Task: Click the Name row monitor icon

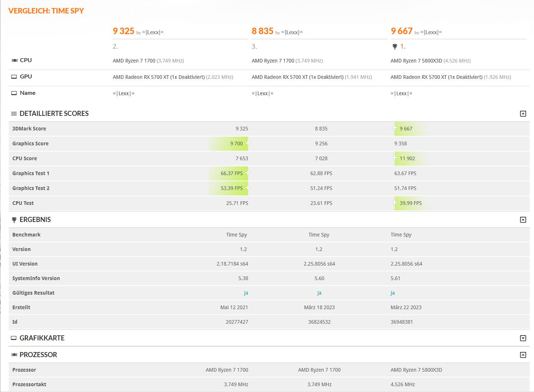Action: (14, 93)
